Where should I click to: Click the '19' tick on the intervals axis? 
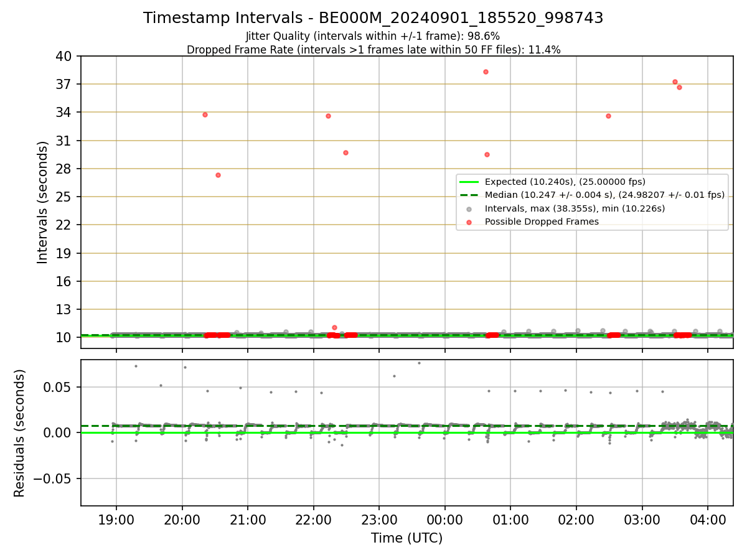pos(65,253)
